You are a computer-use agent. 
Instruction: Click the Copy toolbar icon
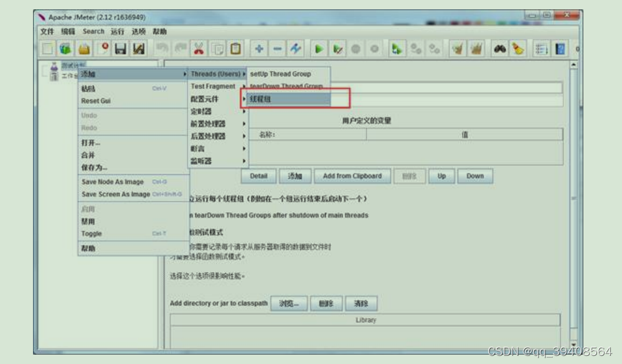[217, 49]
